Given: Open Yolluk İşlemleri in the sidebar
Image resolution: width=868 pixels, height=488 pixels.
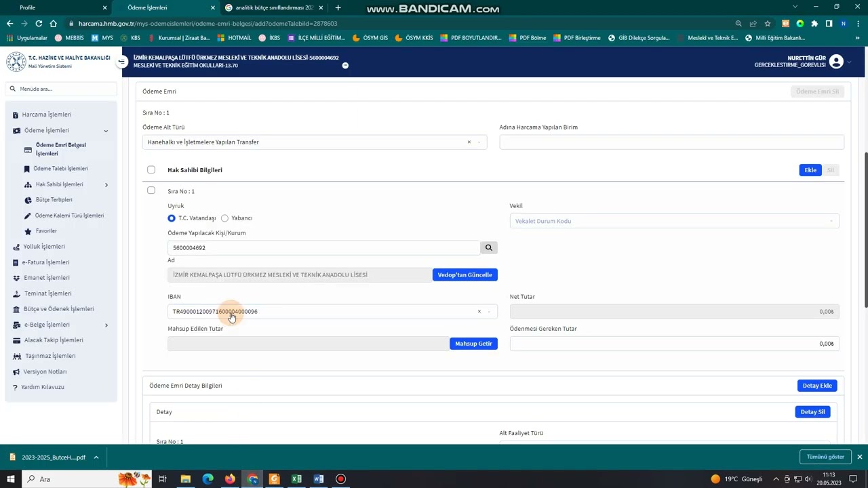Looking at the screenshot, I should [x=44, y=247].
